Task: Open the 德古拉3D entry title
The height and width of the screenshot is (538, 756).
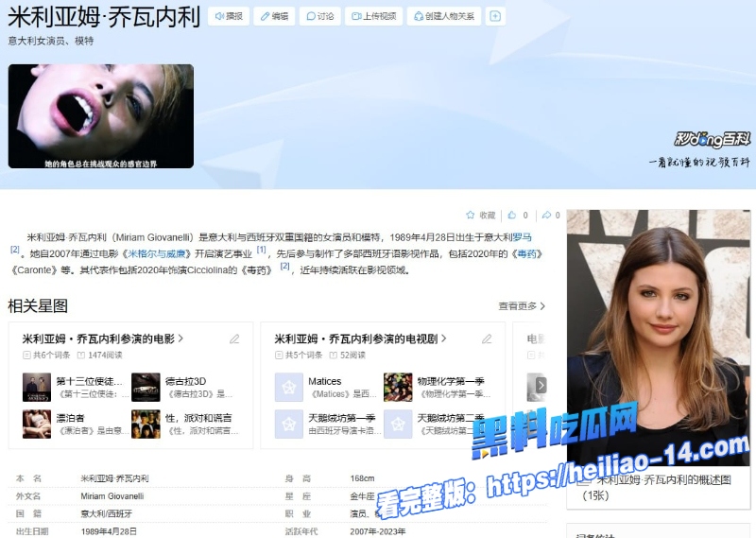Action: click(185, 381)
